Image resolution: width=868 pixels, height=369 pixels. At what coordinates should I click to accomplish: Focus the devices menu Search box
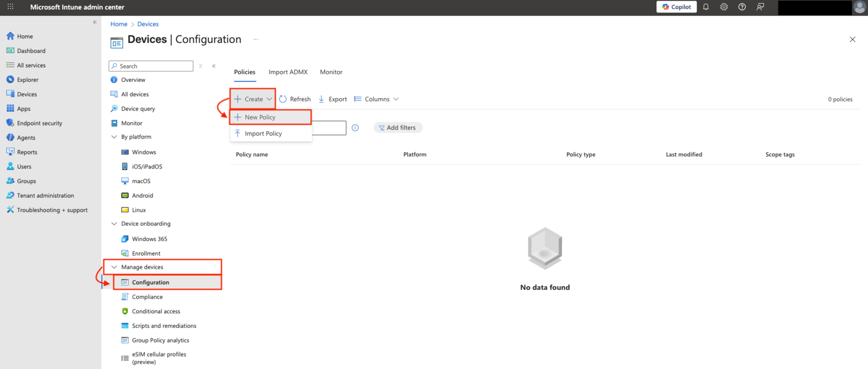(x=151, y=66)
